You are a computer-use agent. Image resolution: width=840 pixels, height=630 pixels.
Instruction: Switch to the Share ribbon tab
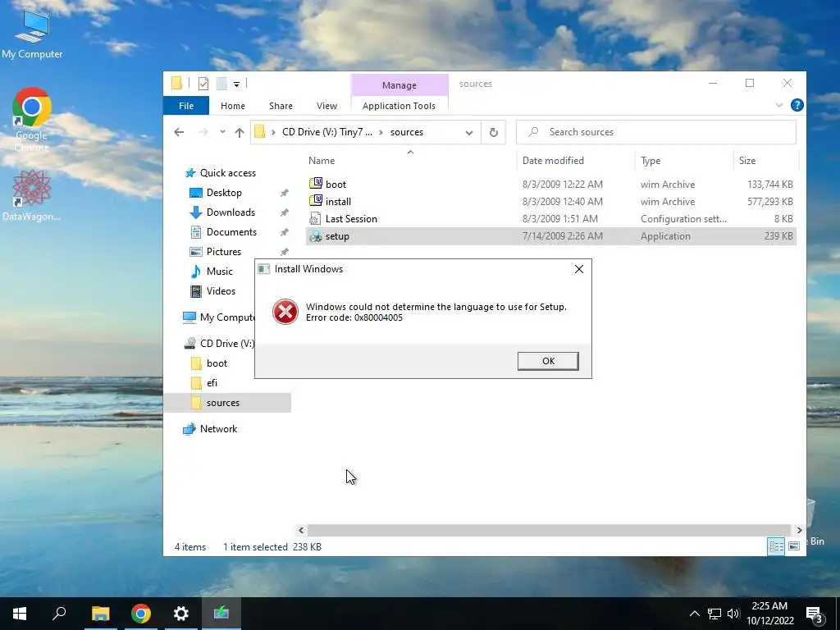[281, 106]
